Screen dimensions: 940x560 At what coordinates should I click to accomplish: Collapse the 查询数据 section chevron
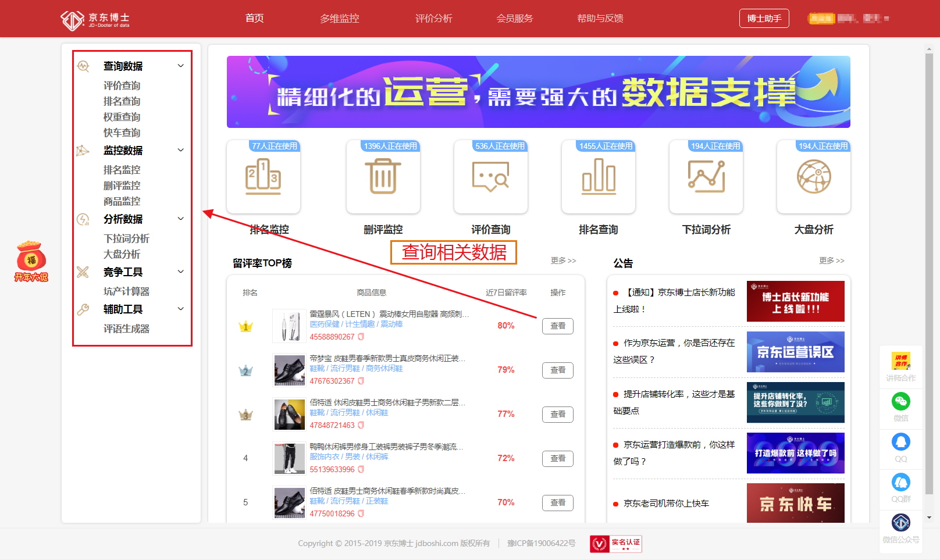click(x=181, y=66)
